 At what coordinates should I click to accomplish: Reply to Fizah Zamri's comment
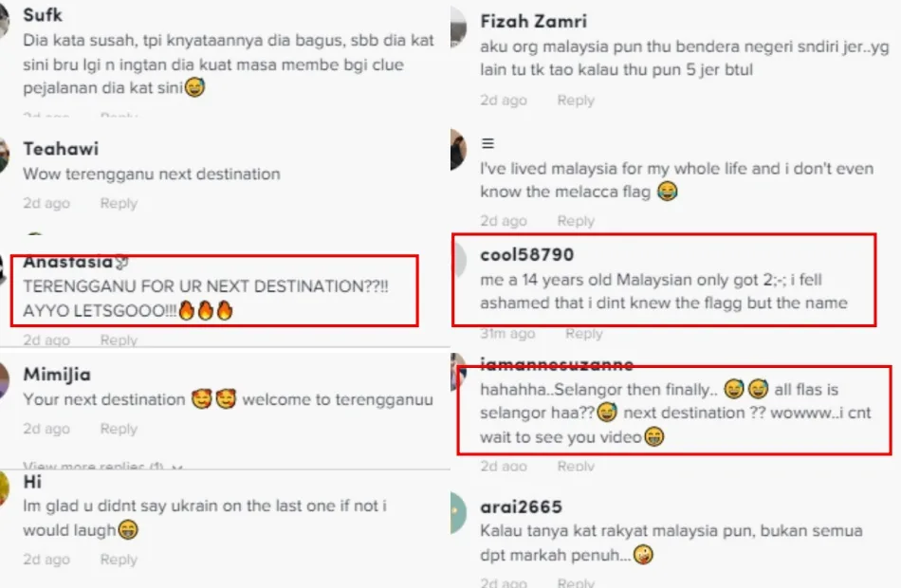576,101
